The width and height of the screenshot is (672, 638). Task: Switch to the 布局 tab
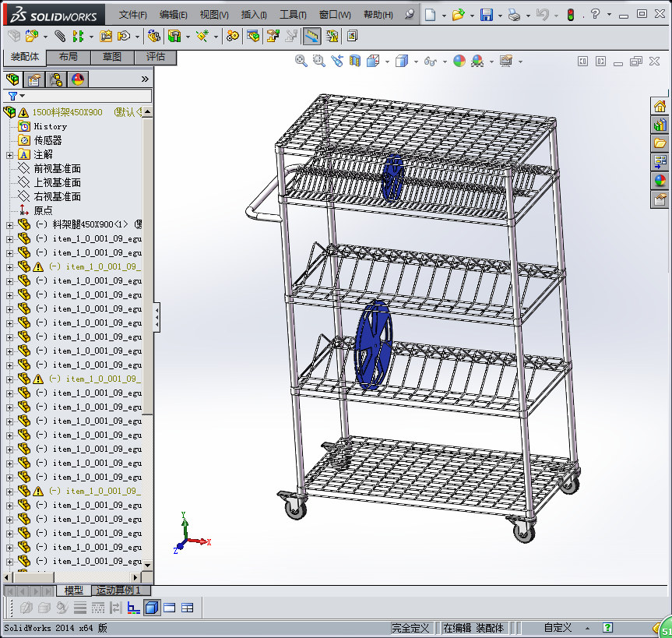(x=69, y=57)
